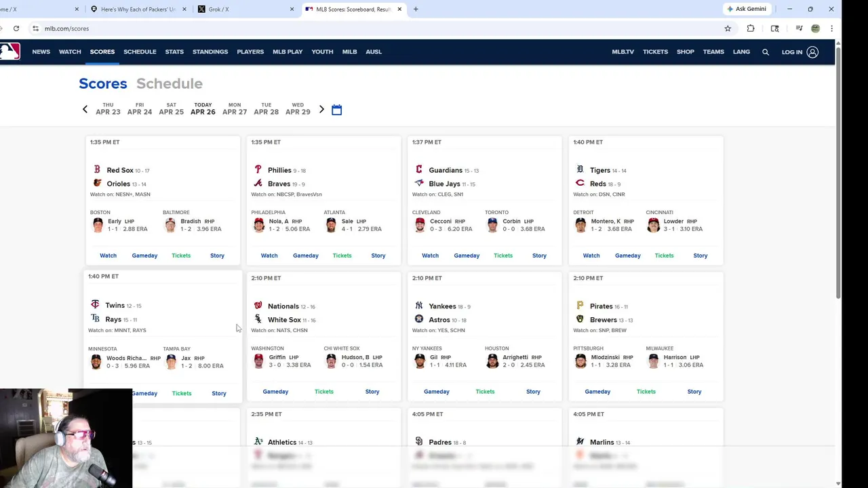Open Gameday for Phillies vs Braves
The image size is (868, 488).
[x=306, y=256]
